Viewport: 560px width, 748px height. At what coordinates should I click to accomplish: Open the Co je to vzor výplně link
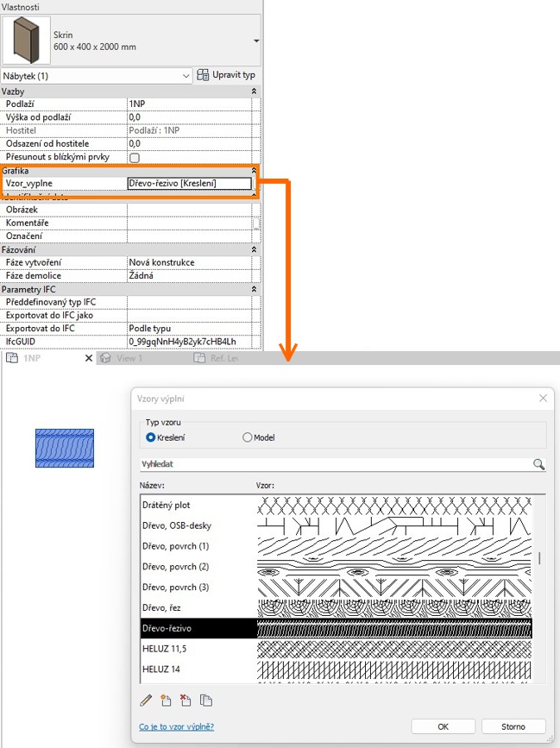click(176, 726)
